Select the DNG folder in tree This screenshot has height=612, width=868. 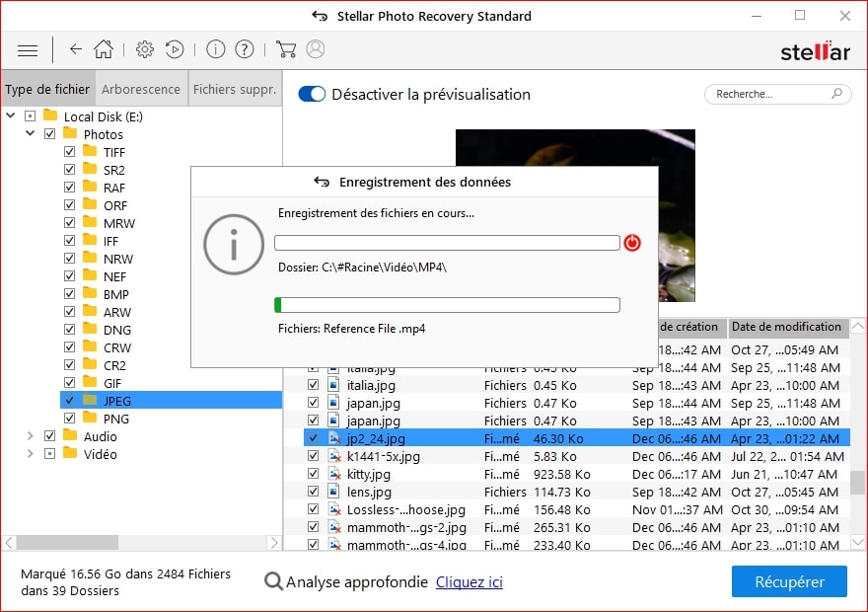[117, 330]
